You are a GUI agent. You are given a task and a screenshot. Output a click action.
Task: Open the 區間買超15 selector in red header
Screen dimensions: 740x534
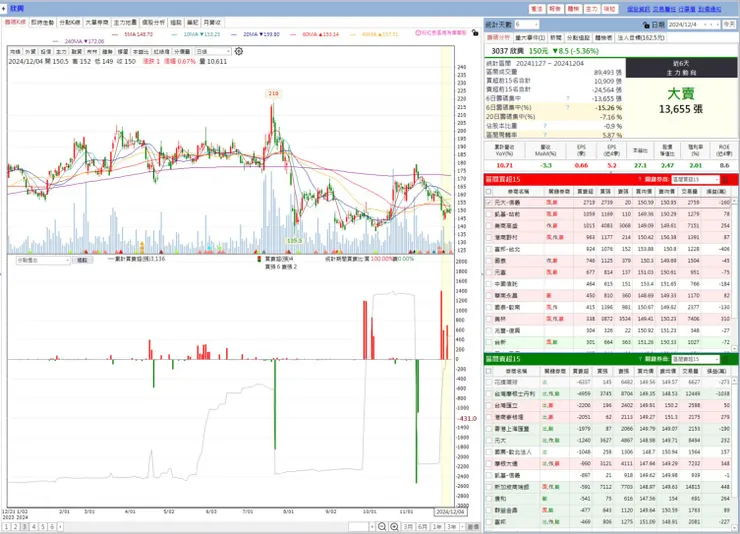(696, 179)
